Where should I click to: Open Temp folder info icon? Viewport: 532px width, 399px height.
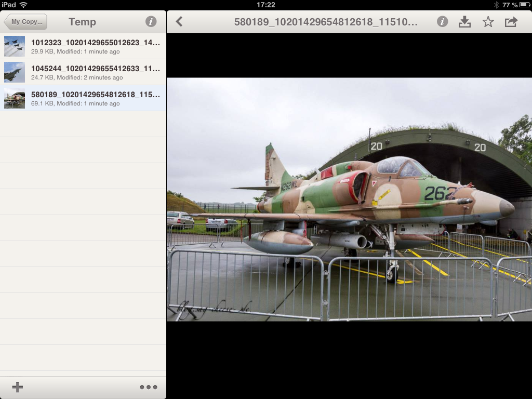(x=151, y=22)
